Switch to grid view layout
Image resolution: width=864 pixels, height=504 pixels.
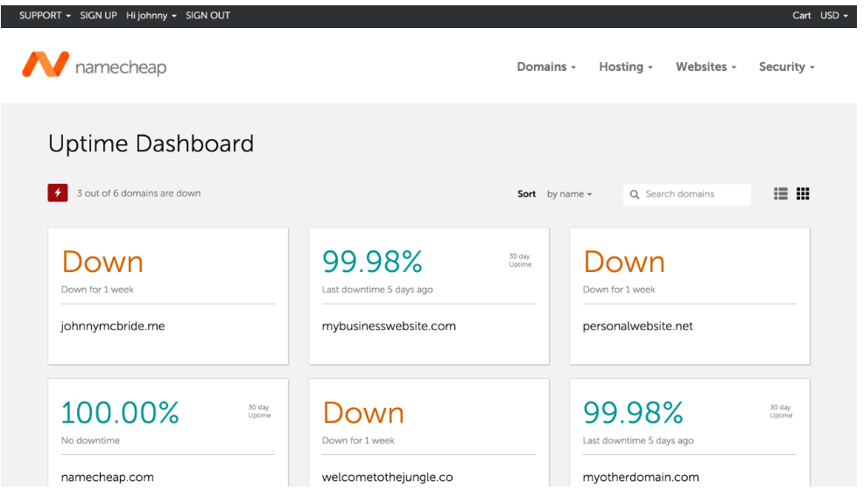pyautogui.click(x=803, y=194)
